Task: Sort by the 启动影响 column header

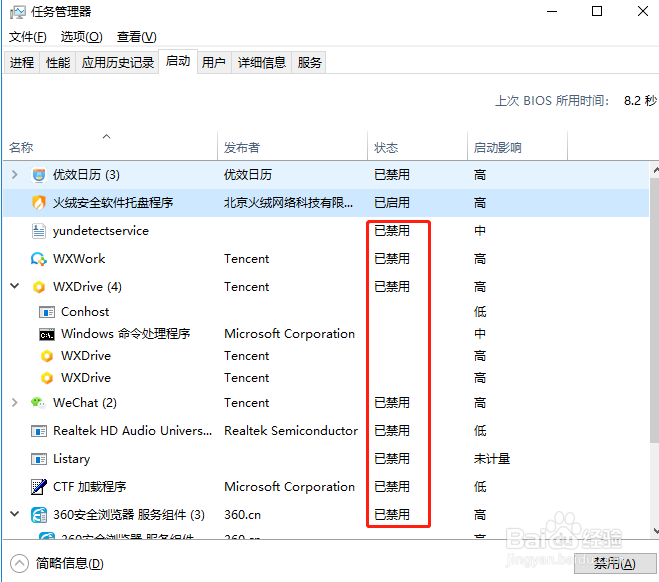Action: pyautogui.click(x=518, y=146)
